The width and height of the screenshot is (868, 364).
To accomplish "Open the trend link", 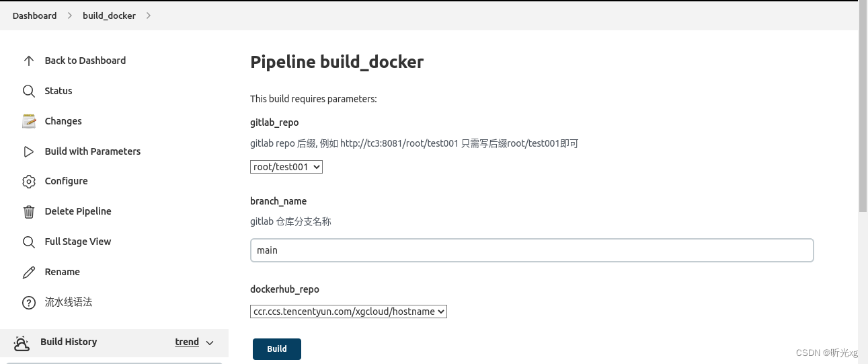I will 187,342.
